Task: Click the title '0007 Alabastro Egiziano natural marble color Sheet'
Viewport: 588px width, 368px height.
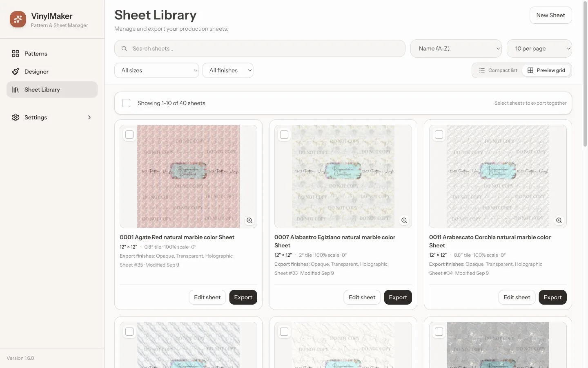Action: 335,241
